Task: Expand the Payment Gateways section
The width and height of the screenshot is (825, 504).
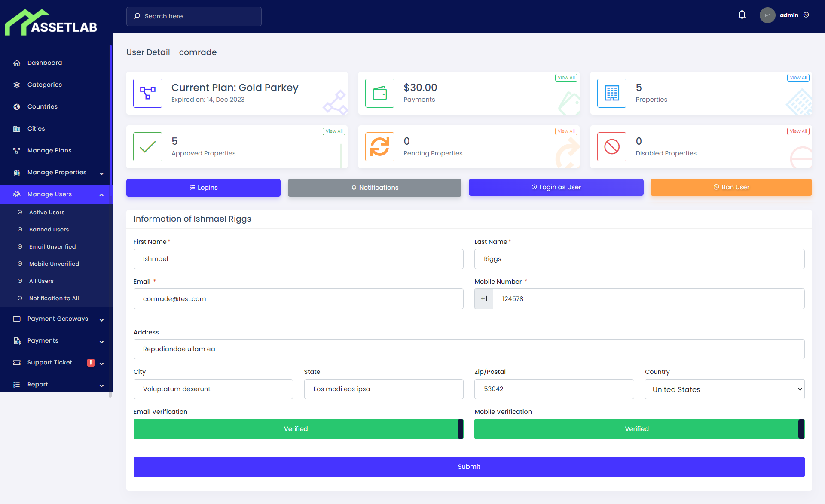Action: (x=58, y=319)
